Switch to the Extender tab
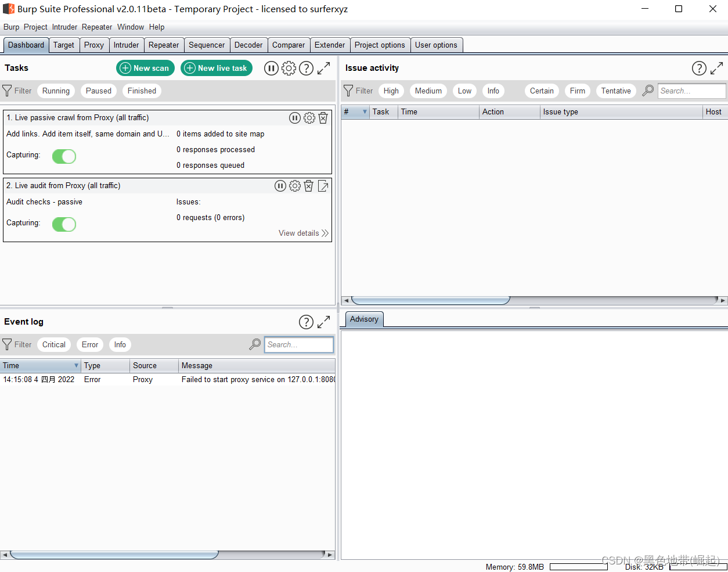 330,45
